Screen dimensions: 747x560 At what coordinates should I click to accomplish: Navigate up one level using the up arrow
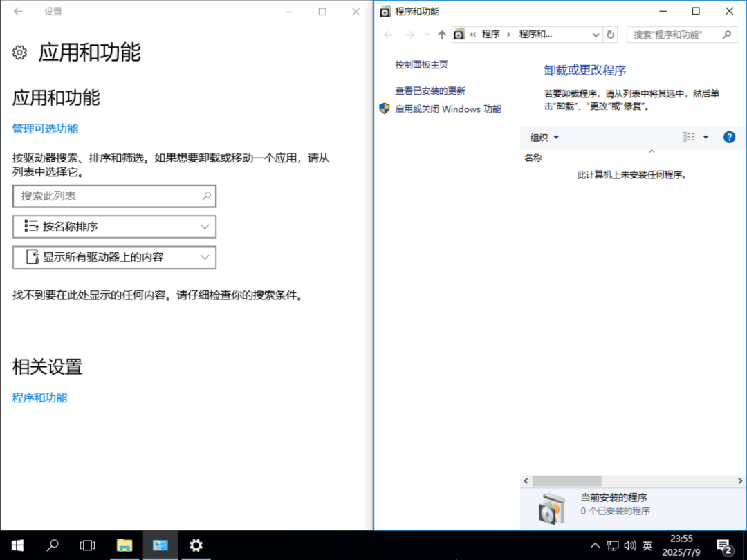click(x=441, y=34)
